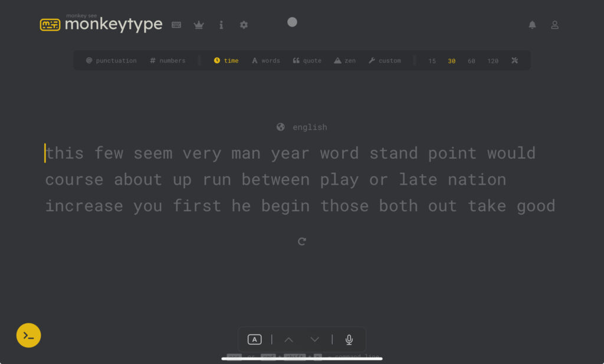Tap the microphone dictation icon
Viewport: 604px width, 364px height.
pyautogui.click(x=349, y=339)
